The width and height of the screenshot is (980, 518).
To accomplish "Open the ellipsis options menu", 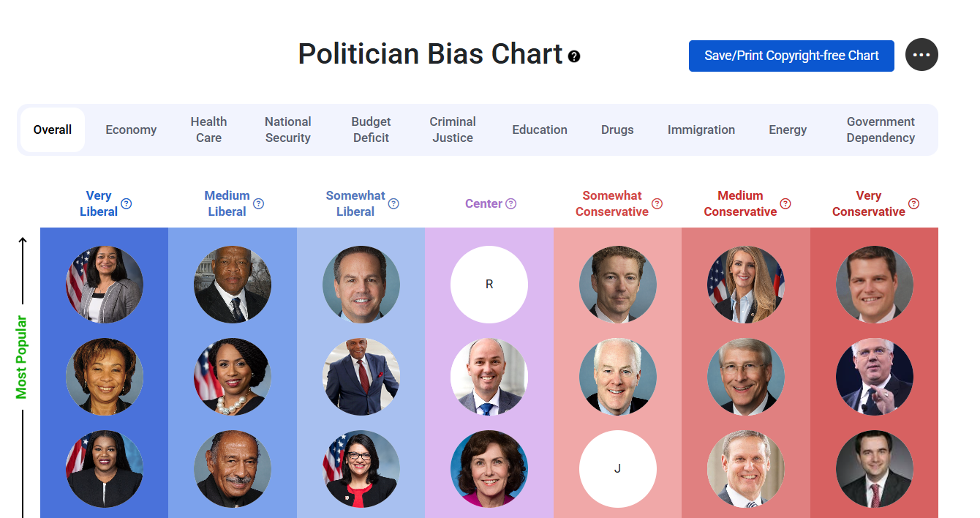I will pyautogui.click(x=921, y=55).
